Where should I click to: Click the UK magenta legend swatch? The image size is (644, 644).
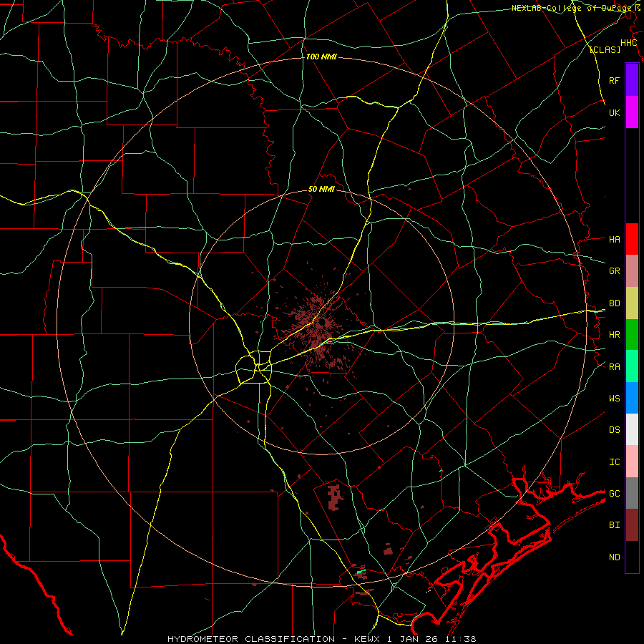632,112
